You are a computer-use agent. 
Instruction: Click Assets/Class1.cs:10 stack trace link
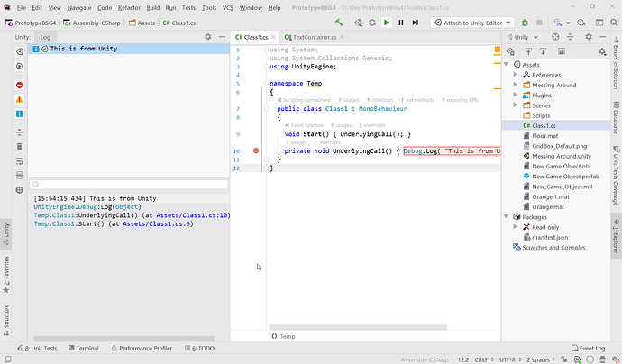[192, 215]
